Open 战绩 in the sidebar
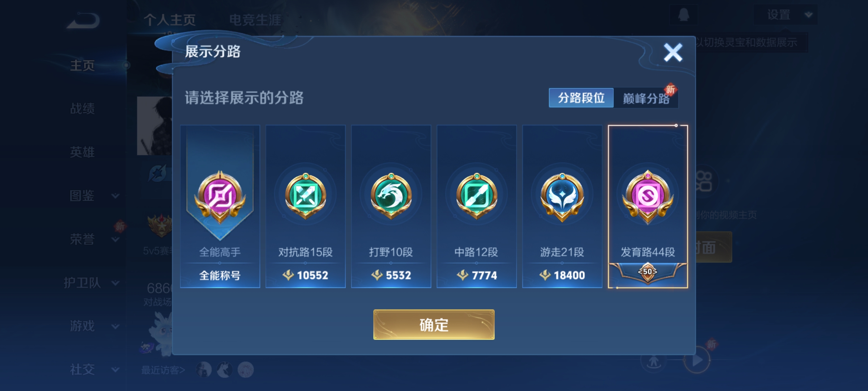Screen dimensions: 868x391 pyautogui.click(x=82, y=109)
